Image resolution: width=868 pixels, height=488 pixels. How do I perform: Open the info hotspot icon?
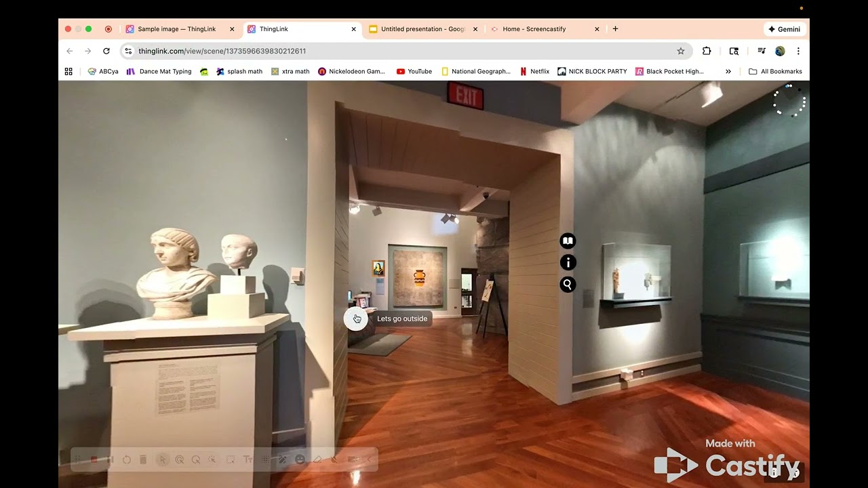(x=568, y=262)
